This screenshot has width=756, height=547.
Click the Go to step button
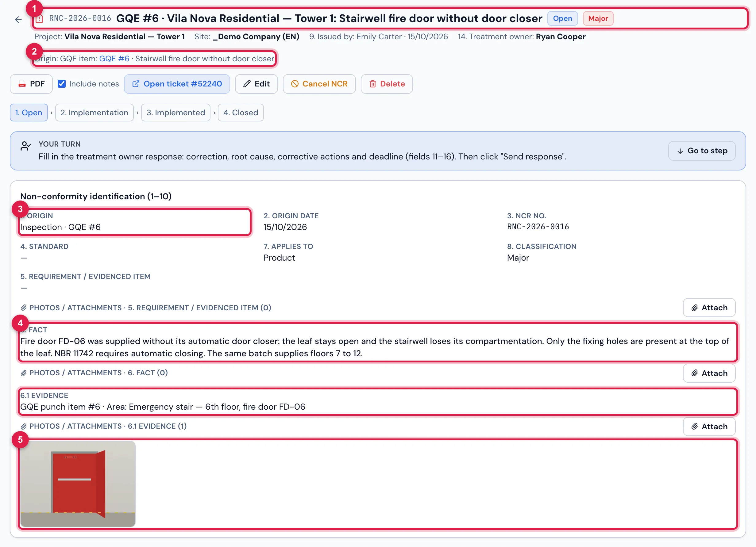click(x=702, y=151)
